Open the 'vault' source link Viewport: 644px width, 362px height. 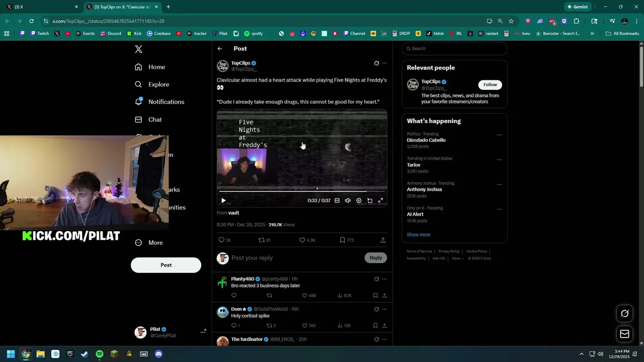pyautogui.click(x=233, y=213)
